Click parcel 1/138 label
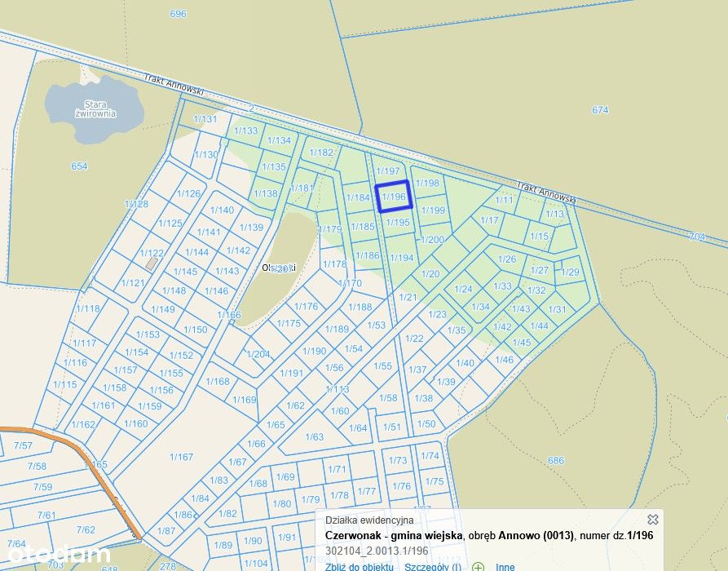 [266, 193]
